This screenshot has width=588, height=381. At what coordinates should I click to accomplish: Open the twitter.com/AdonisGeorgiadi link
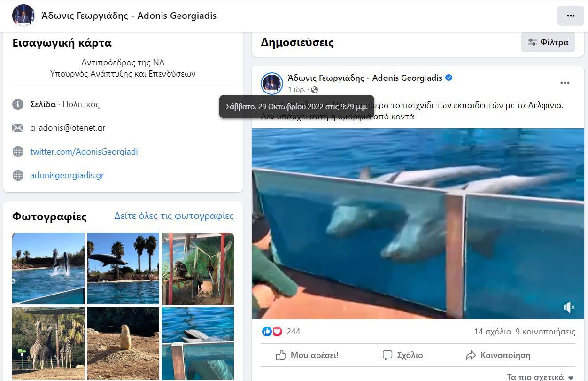[84, 152]
